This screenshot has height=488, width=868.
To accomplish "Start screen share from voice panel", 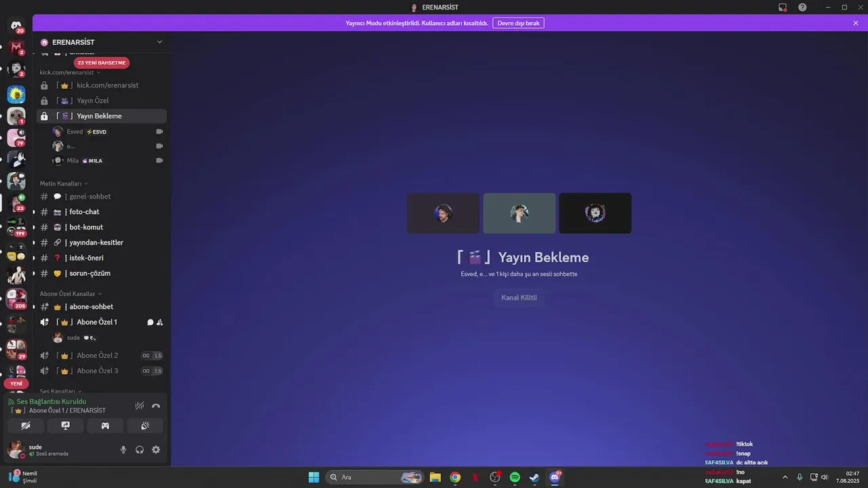I will click(x=66, y=426).
